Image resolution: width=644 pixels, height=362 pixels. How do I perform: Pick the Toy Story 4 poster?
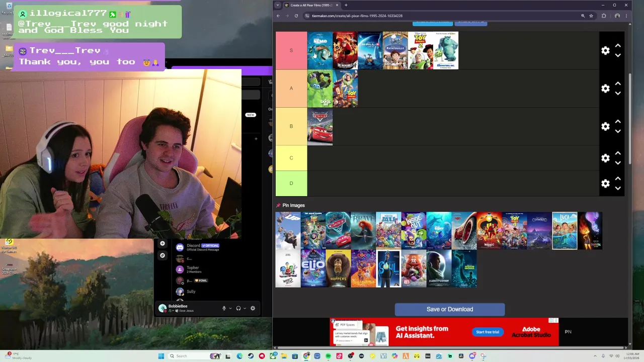(x=514, y=231)
